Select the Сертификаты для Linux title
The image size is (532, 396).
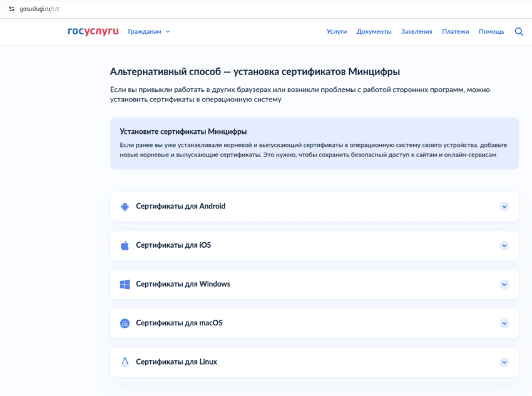(176, 362)
